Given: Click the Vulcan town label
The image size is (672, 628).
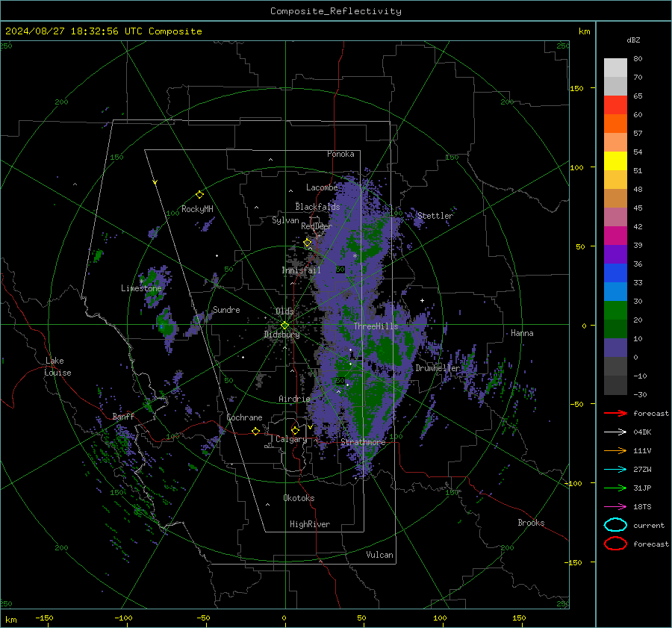Looking at the screenshot, I should point(379,555).
